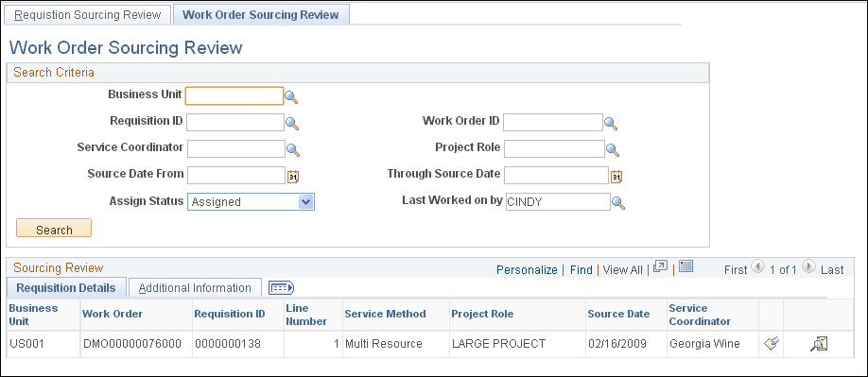Screen dimensions: 868x377
Task: Focus the Work Order ID field
Action: coord(553,122)
